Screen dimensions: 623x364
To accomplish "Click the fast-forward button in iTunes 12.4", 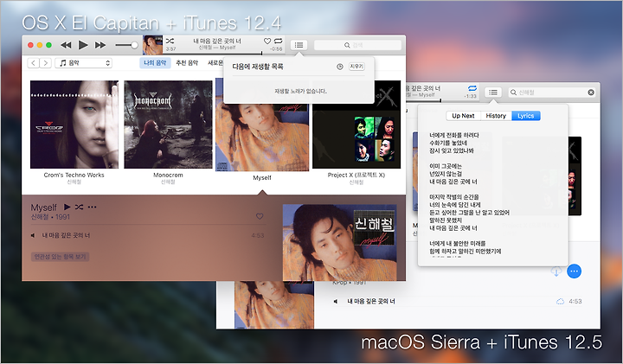I will (x=100, y=45).
